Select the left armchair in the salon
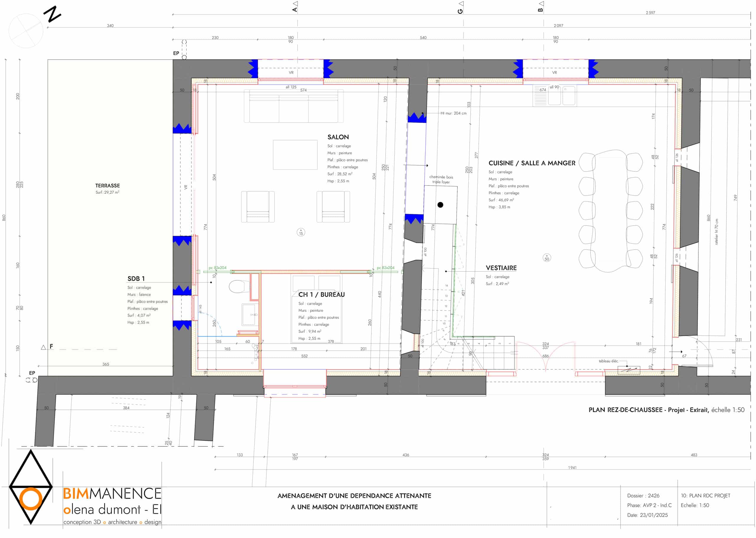756x538 pixels. [x=258, y=207]
